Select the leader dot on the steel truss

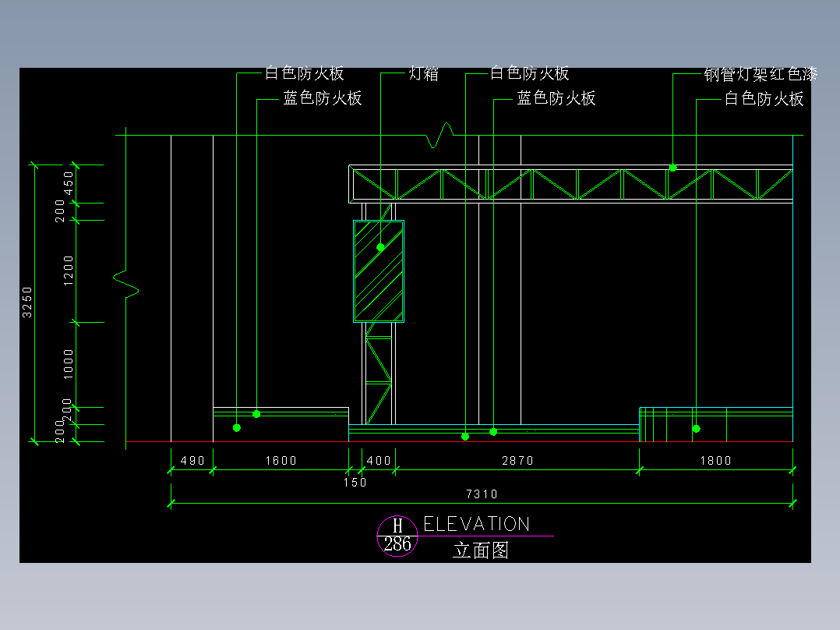[x=673, y=168]
